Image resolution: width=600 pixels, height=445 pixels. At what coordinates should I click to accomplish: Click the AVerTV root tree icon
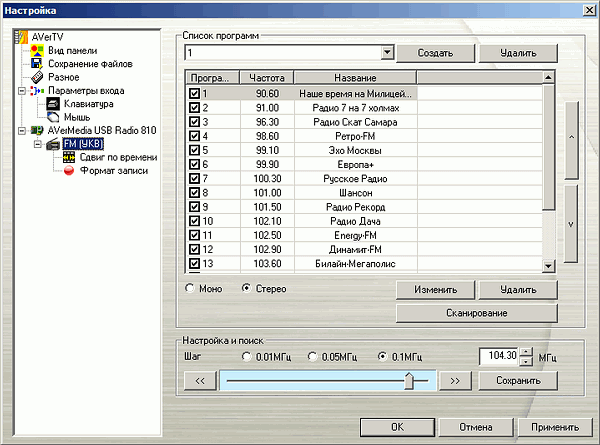click(21, 37)
